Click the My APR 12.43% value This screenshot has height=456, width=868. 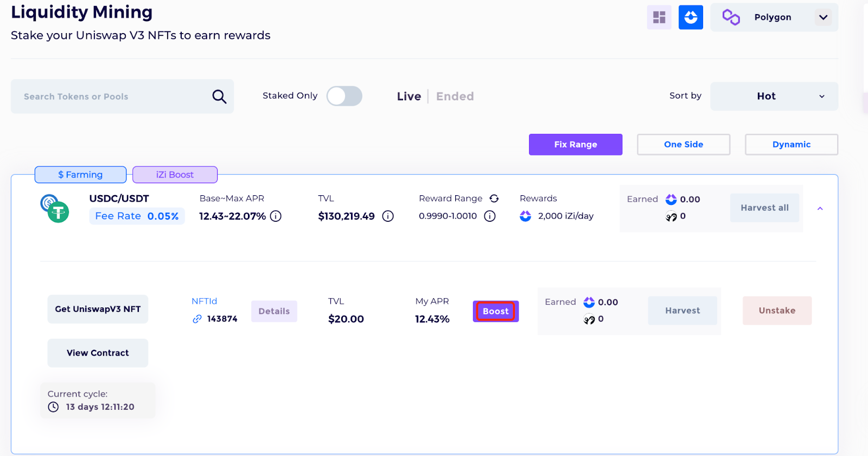(432, 319)
